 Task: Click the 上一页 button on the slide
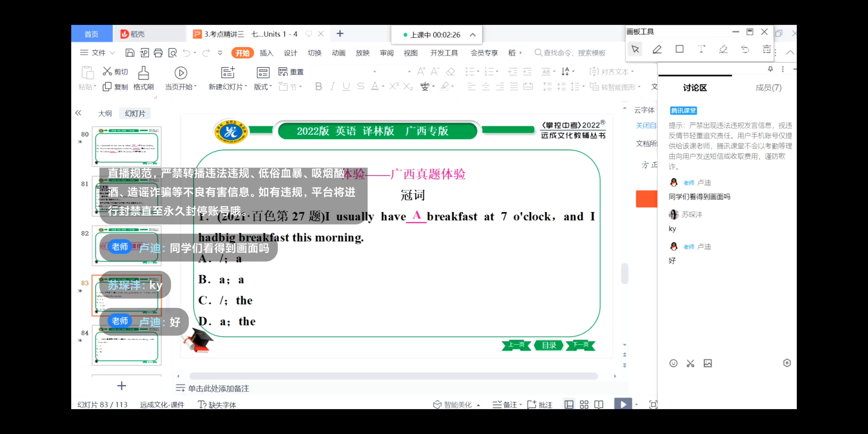516,345
